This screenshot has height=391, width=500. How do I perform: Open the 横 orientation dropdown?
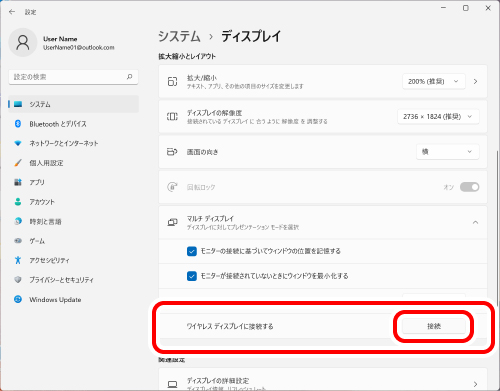click(x=448, y=152)
